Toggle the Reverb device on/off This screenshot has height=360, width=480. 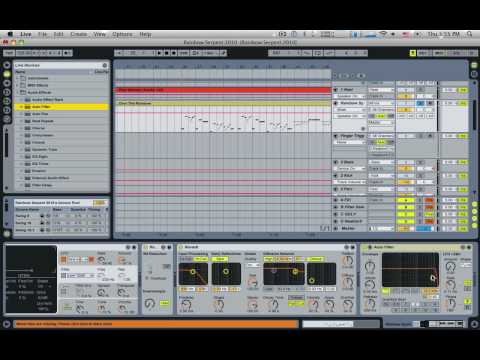tap(181, 247)
